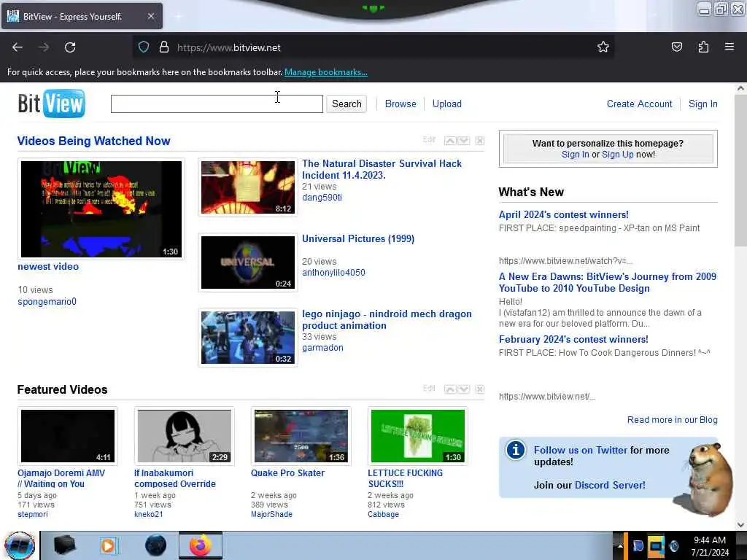Open the dark globe taskbar icon

coord(156,545)
